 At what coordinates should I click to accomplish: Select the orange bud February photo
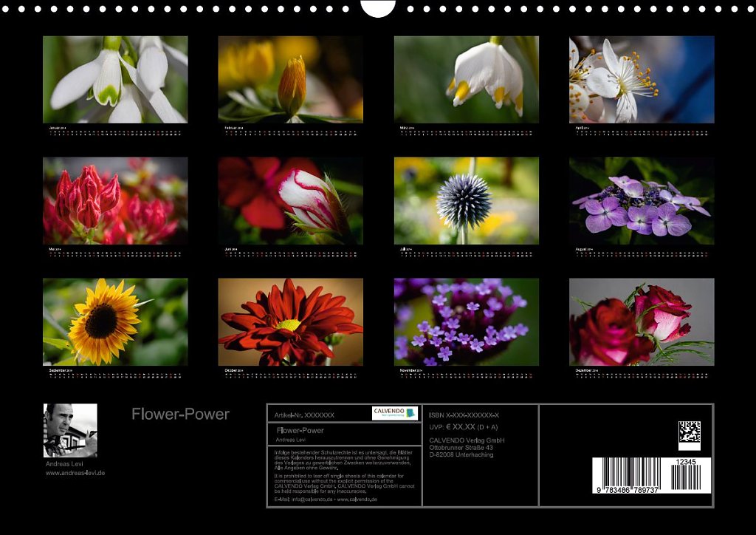tap(290, 80)
